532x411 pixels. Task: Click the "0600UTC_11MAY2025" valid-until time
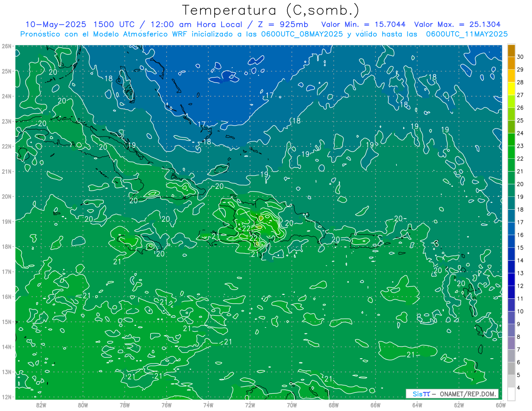click(x=467, y=34)
